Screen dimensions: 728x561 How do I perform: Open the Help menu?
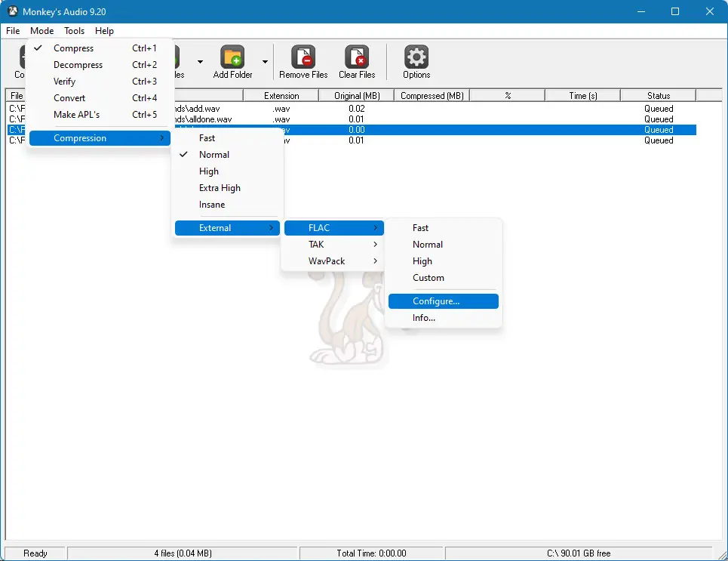point(104,31)
